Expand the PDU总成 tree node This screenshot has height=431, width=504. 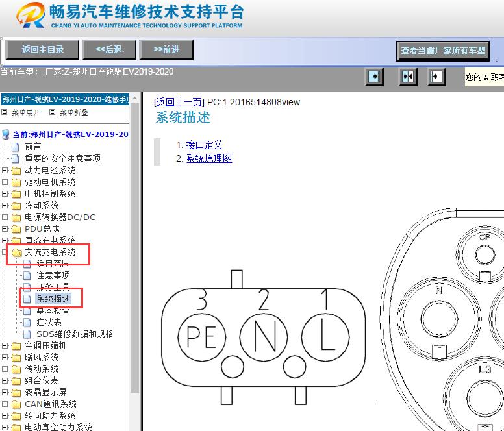(x=5, y=228)
